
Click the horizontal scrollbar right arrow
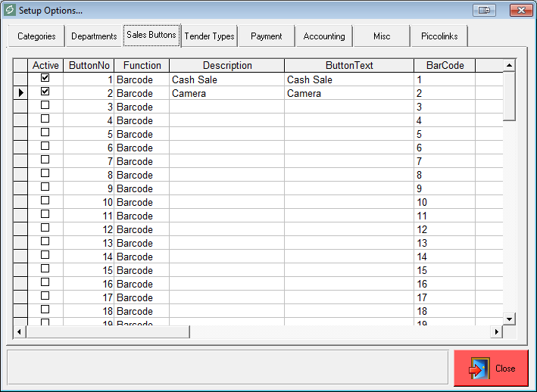(497, 332)
